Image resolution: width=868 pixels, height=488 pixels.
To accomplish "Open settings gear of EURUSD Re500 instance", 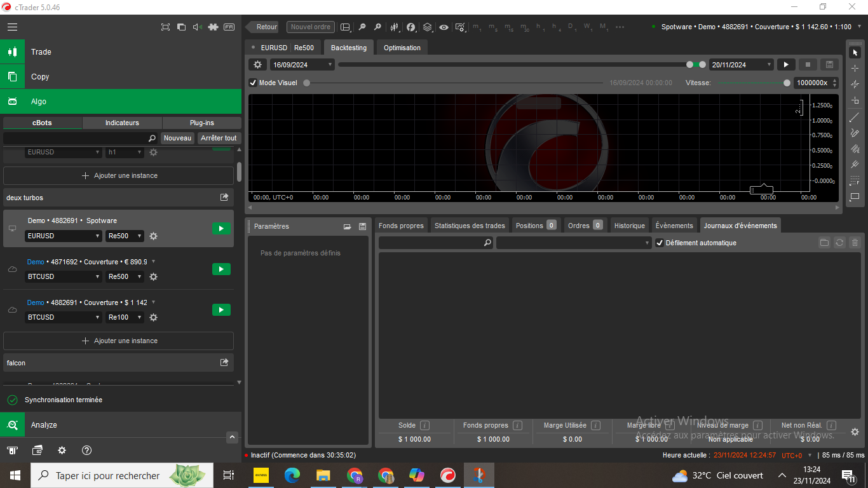I will (x=153, y=236).
